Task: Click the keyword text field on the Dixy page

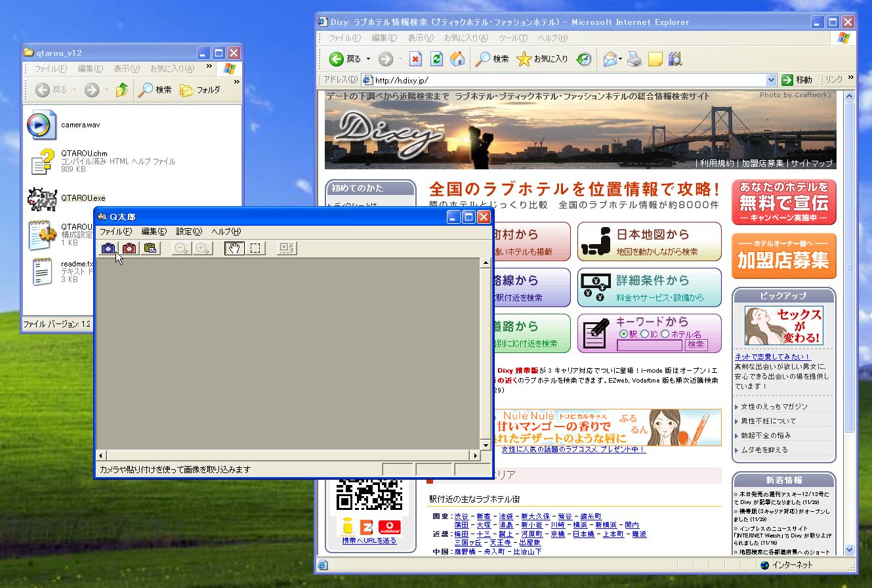Action: point(650,345)
